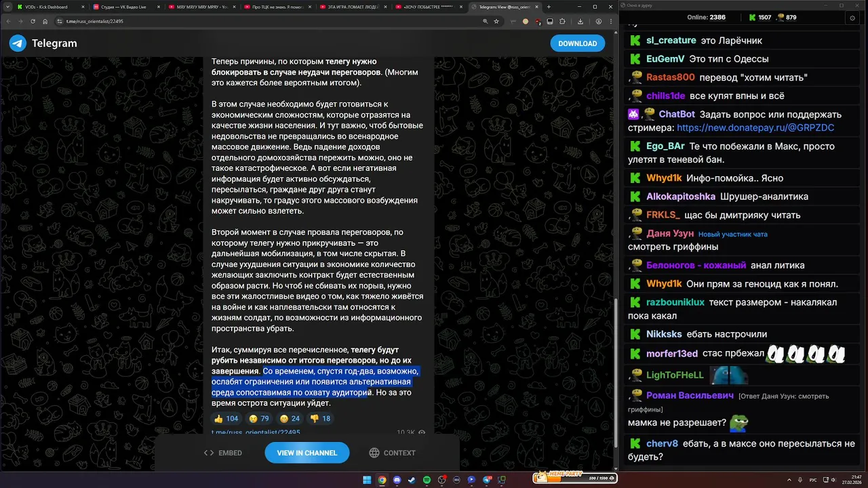Show hidden system tray icons chevron
Image resolution: width=868 pixels, height=488 pixels.
pos(790,480)
